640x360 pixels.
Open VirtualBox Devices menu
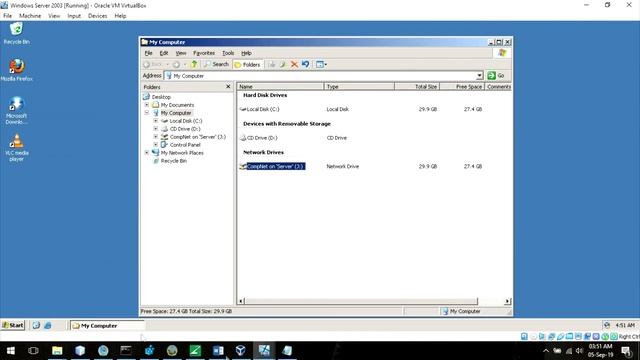tap(98, 16)
